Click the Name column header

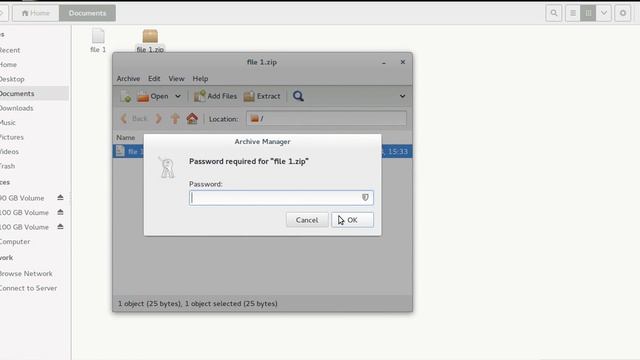click(126, 138)
